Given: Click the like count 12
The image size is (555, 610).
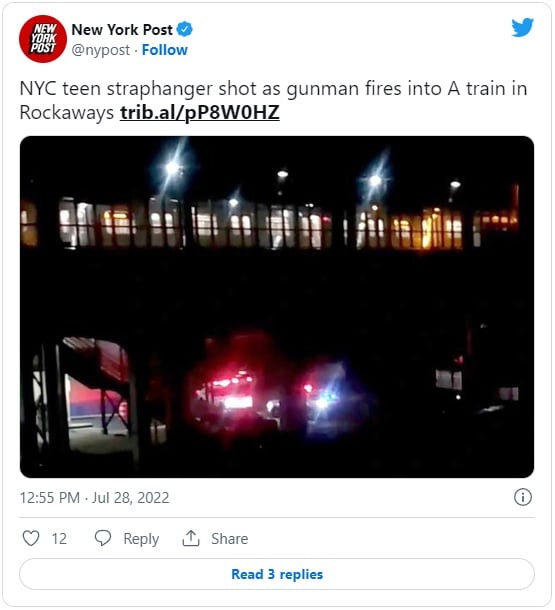Looking at the screenshot, I should point(59,539).
